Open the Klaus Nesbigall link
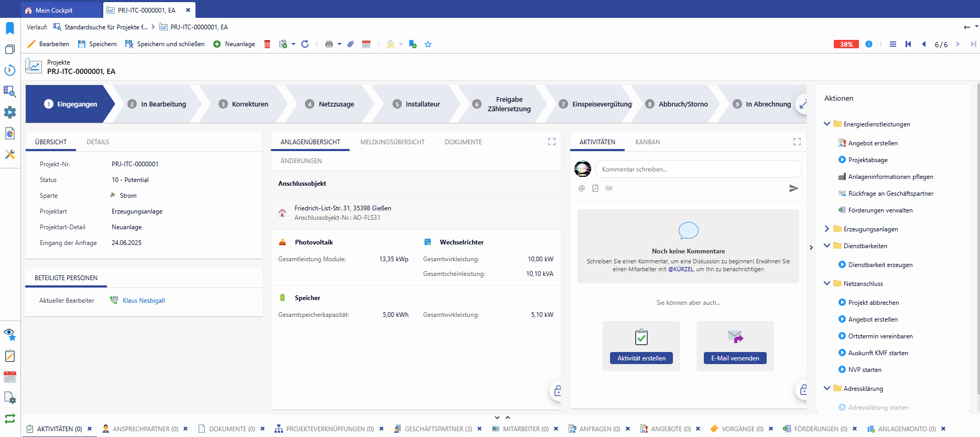Screen dimensions: 980x437 [144, 301]
